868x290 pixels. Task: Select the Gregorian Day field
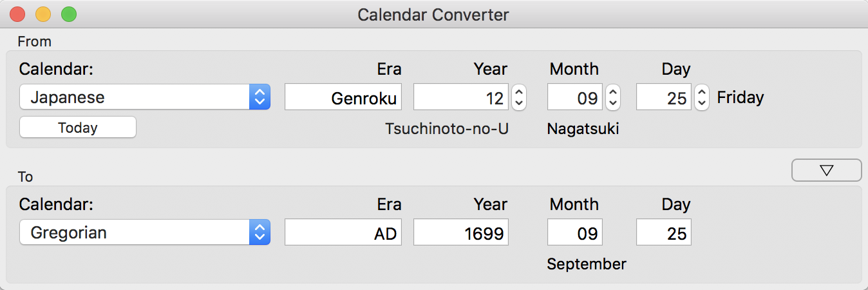[664, 233]
